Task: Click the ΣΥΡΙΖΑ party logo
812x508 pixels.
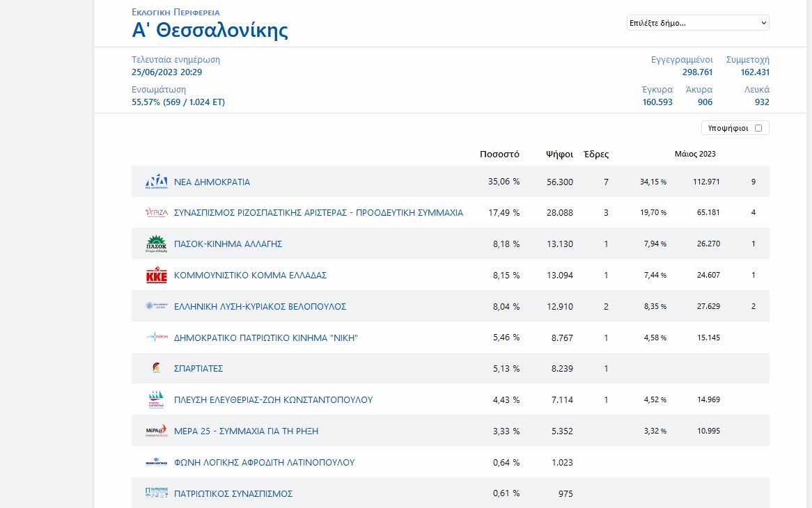Action: point(157,213)
